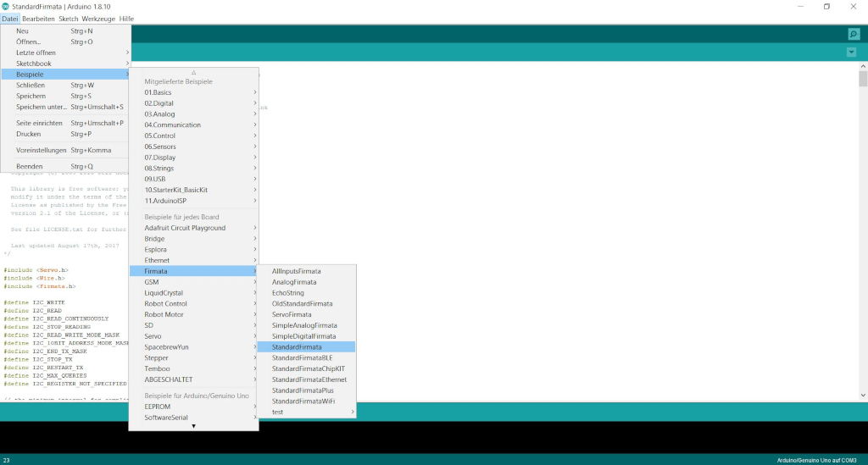
Task: Open the Sketch menu
Action: click(68, 19)
